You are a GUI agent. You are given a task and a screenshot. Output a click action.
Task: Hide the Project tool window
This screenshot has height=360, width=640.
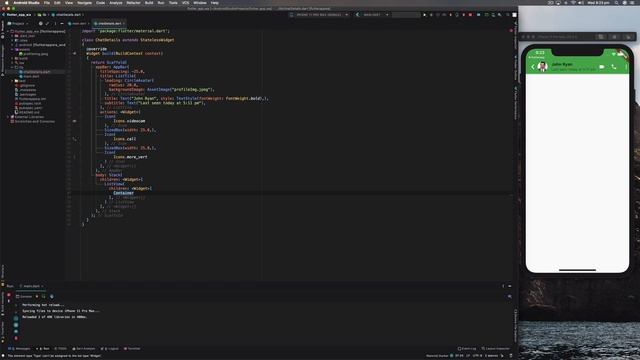tap(62, 23)
